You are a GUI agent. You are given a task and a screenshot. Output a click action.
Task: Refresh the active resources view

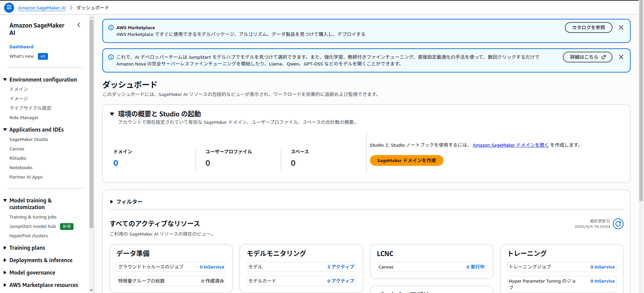pyautogui.click(x=618, y=224)
